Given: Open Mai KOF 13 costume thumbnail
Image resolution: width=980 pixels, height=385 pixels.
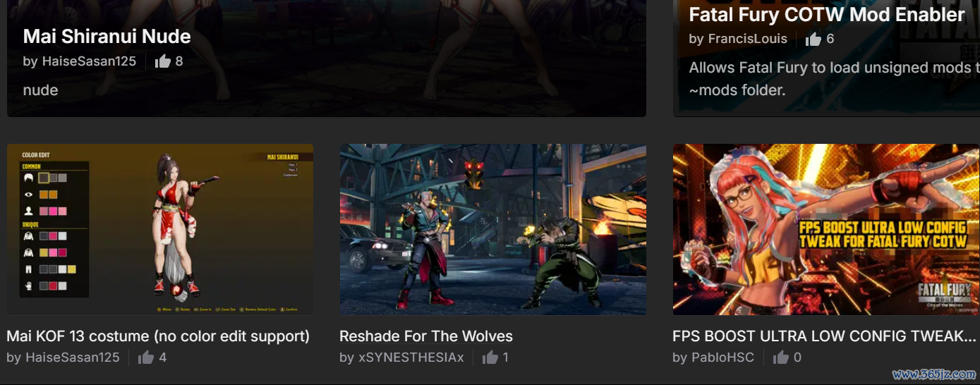Looking at the screenshot, I should click(x=160, y=229).
